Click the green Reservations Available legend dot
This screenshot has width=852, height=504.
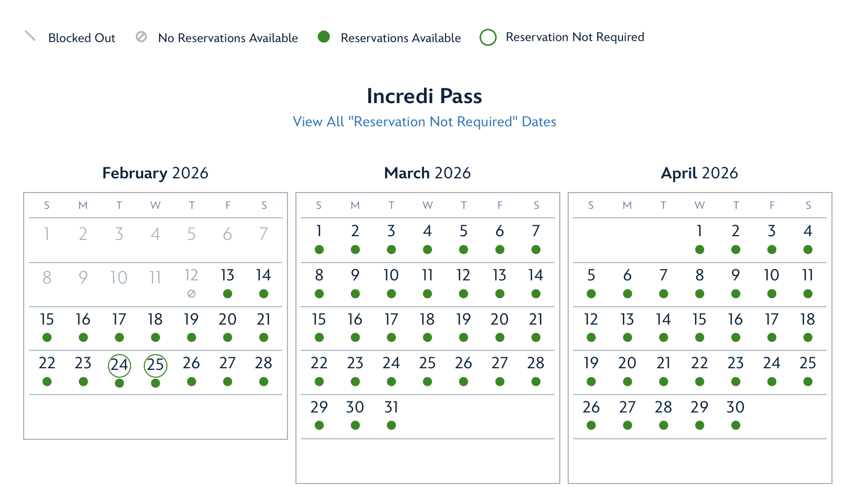pyautogui.click(x=324, y=37)
